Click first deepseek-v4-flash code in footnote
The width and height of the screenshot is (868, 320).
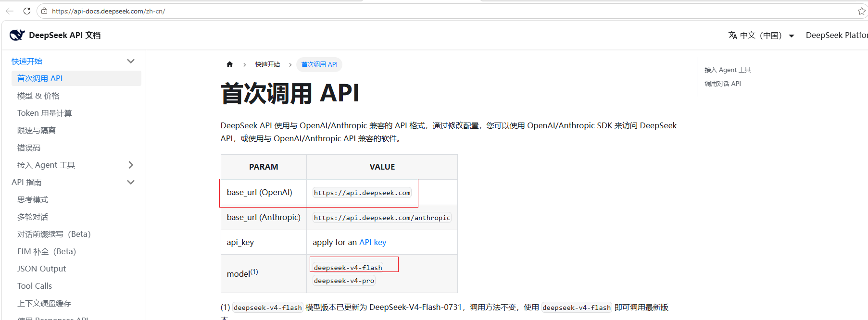(268, 308)
